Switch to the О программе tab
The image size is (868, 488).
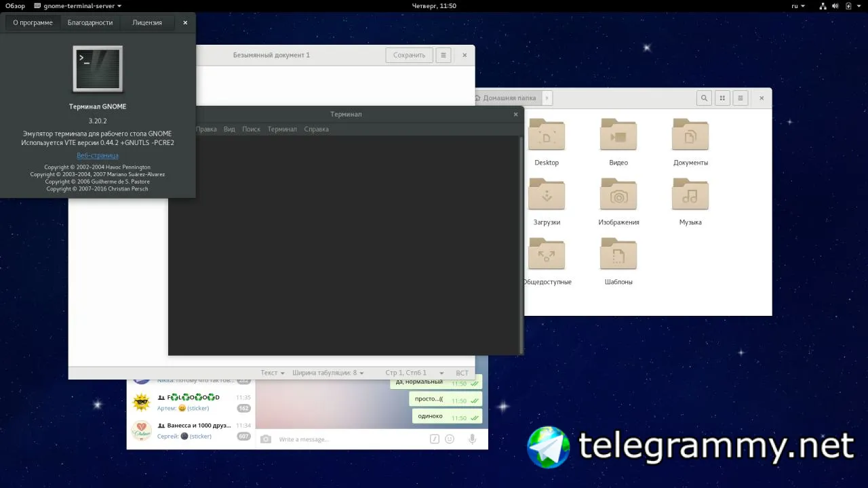[33, 22]
